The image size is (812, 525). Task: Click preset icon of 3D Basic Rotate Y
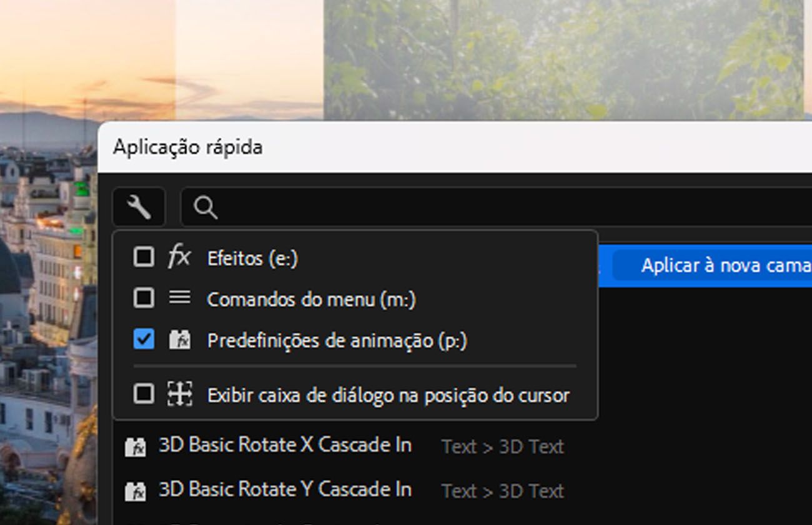tap(136, 491)
